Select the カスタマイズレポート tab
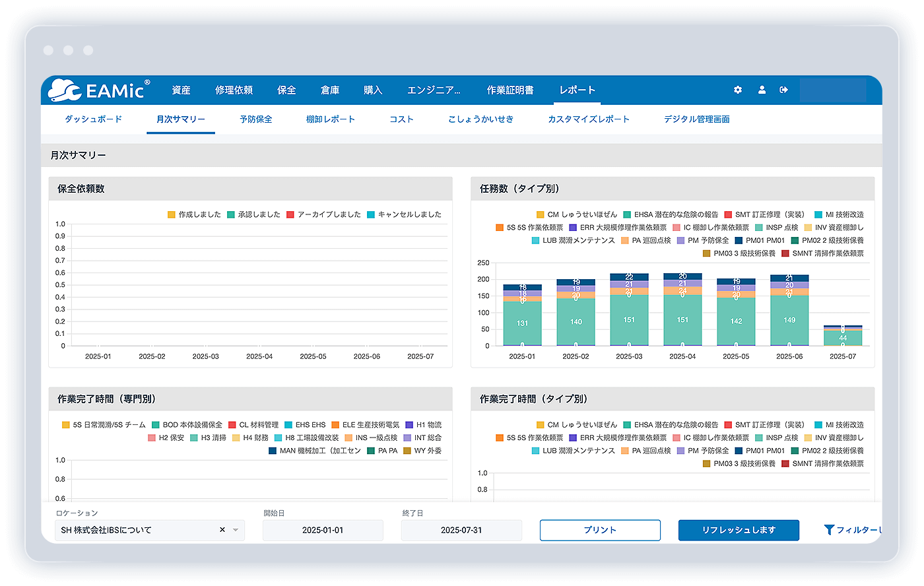This screenshot has height=586, width=924. click(x=589, y=119)
